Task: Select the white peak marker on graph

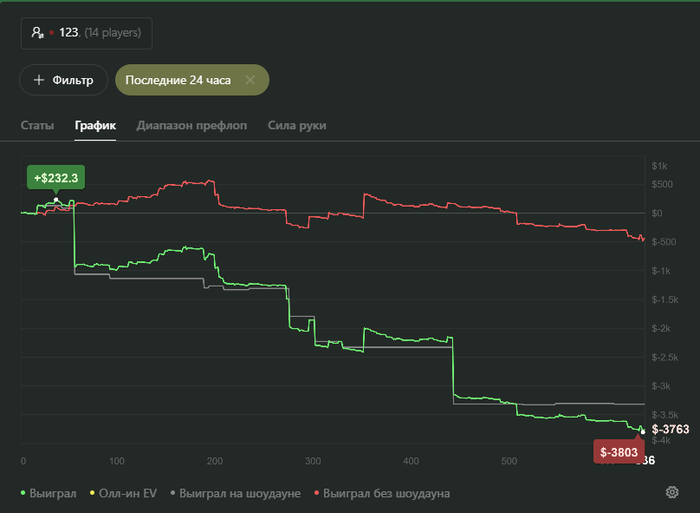Action: point(57,201)
